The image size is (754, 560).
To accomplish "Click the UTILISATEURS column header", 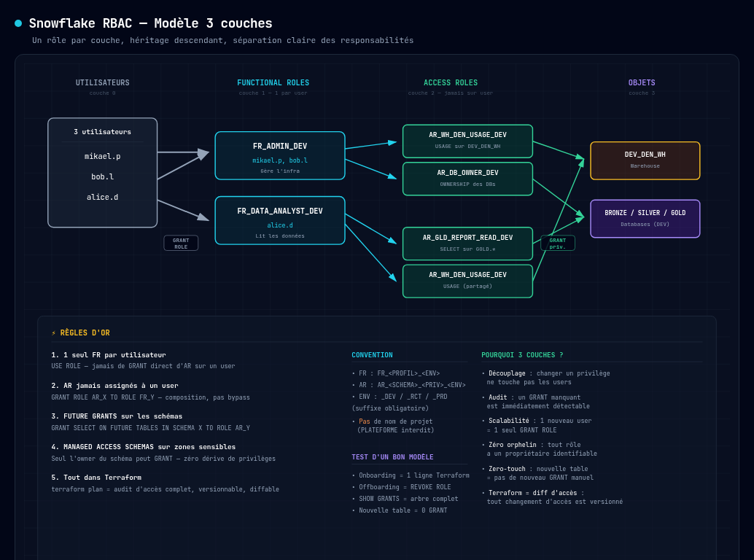I will (102, 82).
